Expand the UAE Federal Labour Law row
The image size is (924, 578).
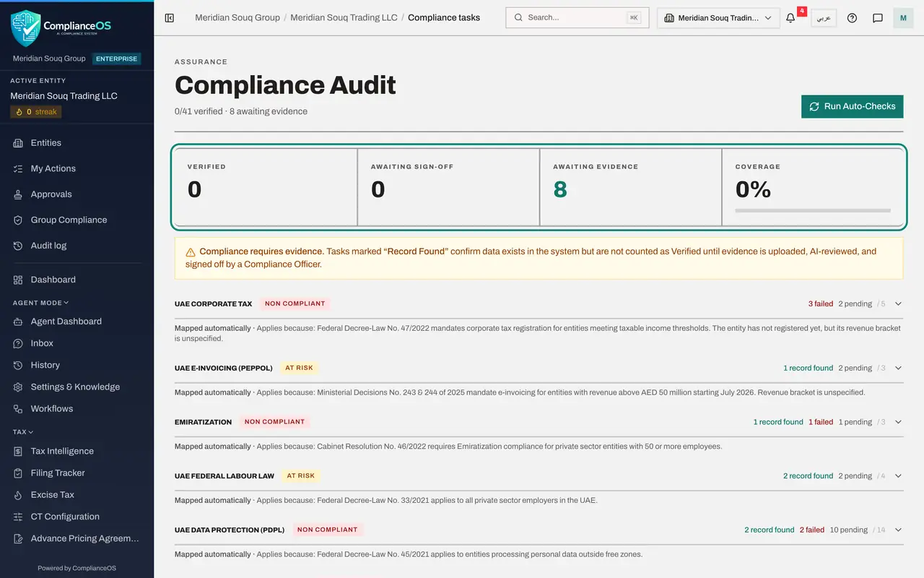click(x=899, y=476)
